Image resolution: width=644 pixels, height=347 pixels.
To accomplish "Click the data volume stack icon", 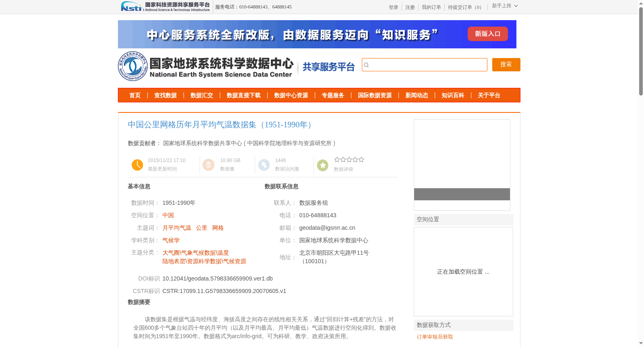I will (208, 165).
